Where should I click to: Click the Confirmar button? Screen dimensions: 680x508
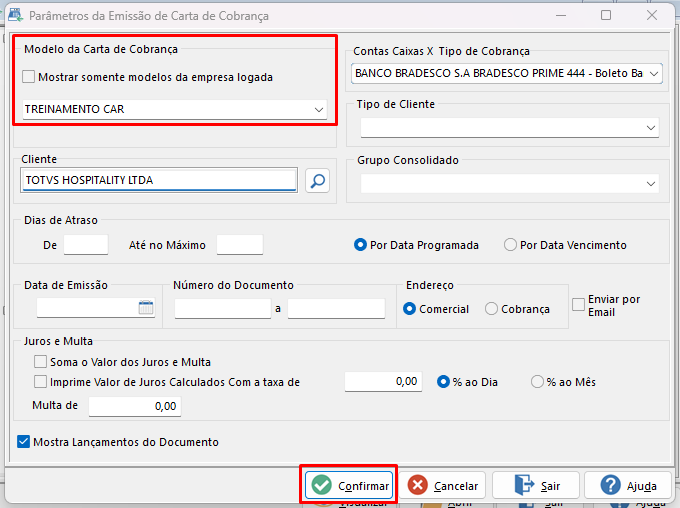pyautogui.click(x=349, y=485)
